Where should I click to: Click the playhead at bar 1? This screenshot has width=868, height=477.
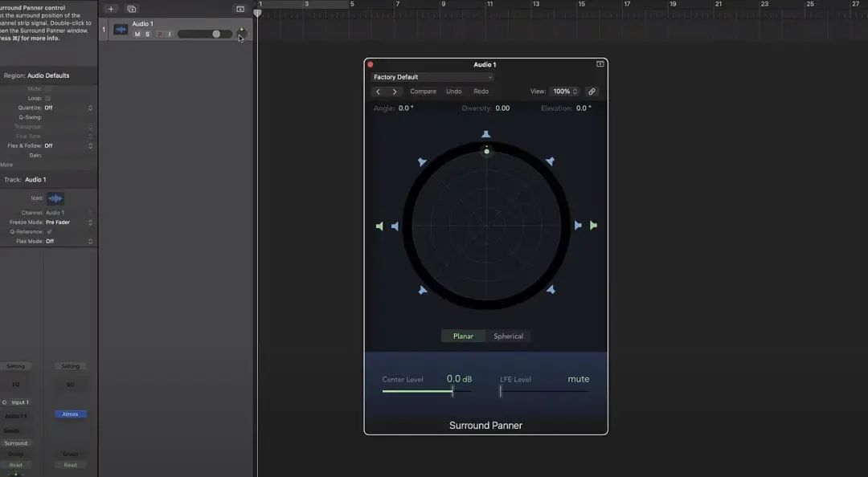click(x=257, y=13)
